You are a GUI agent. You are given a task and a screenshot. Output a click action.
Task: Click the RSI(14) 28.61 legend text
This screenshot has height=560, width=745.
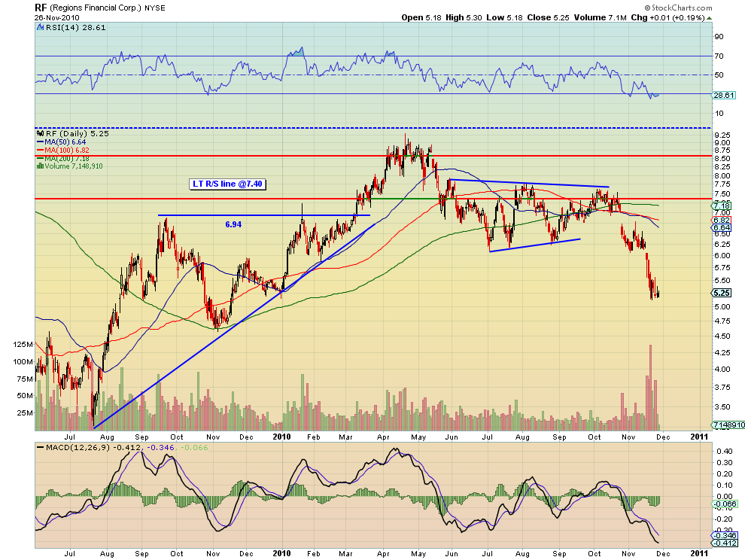point(75,28)
